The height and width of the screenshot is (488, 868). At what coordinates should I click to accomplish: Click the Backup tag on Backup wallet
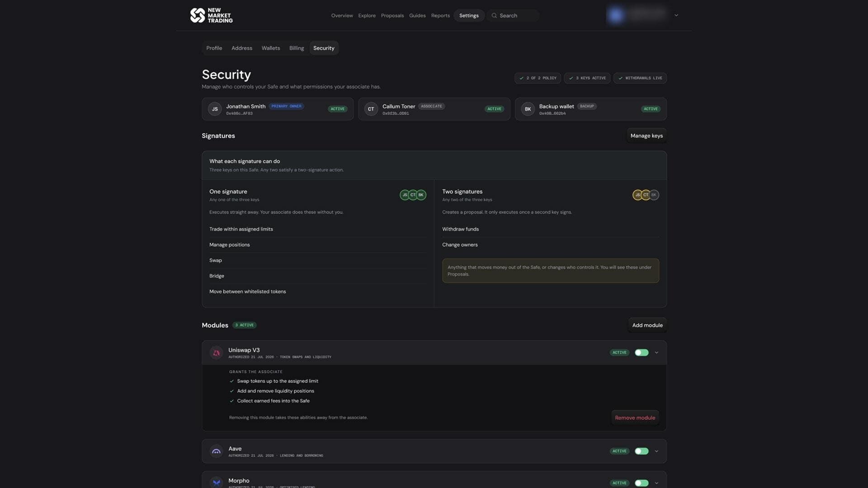(x=587, y=106)
